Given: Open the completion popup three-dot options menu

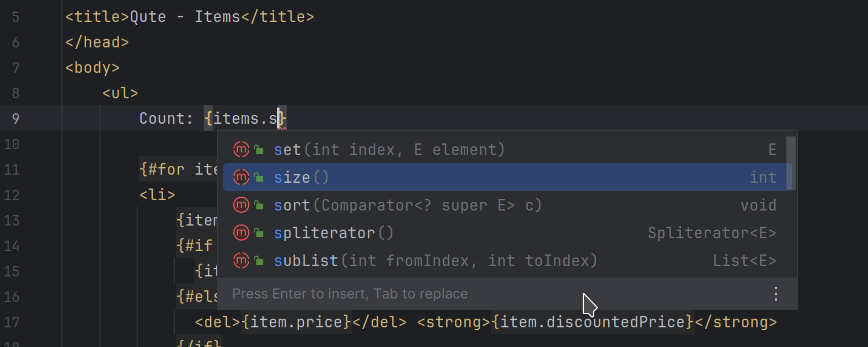Looking at the screenshot, I should click(777, 294).
